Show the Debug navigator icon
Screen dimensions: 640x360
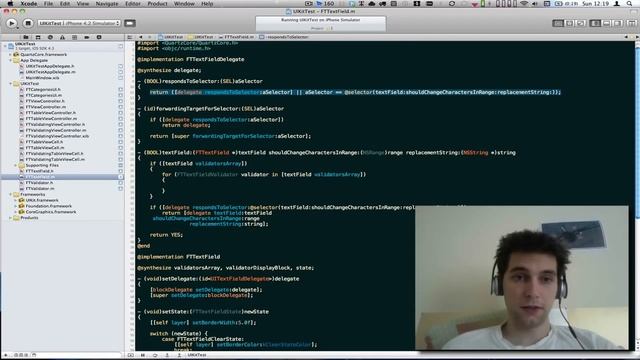click(x=75, y=37)
